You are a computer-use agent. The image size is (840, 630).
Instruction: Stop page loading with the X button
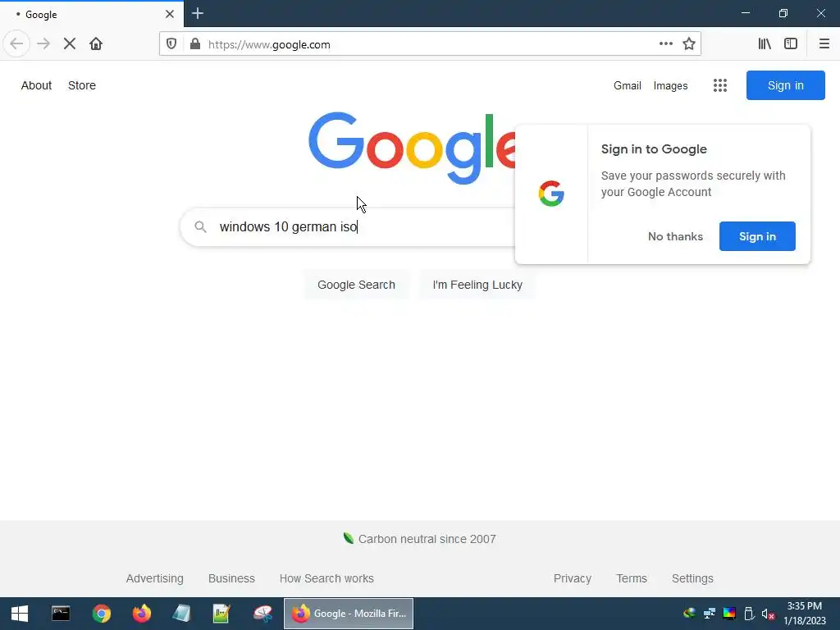tap(70, 44)
